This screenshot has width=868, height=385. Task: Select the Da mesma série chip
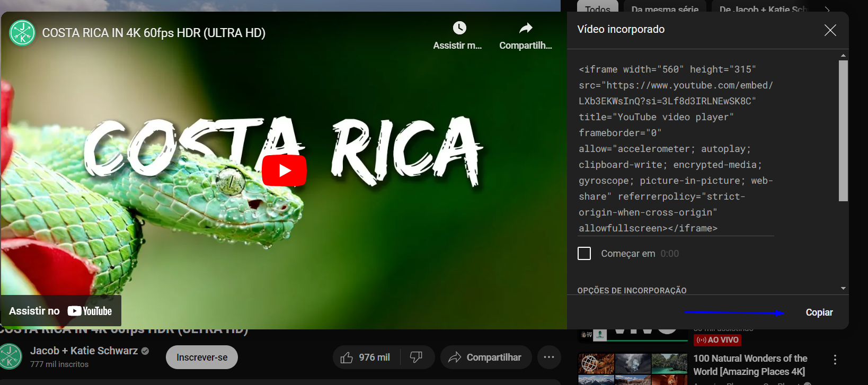[x=665, y=8]
